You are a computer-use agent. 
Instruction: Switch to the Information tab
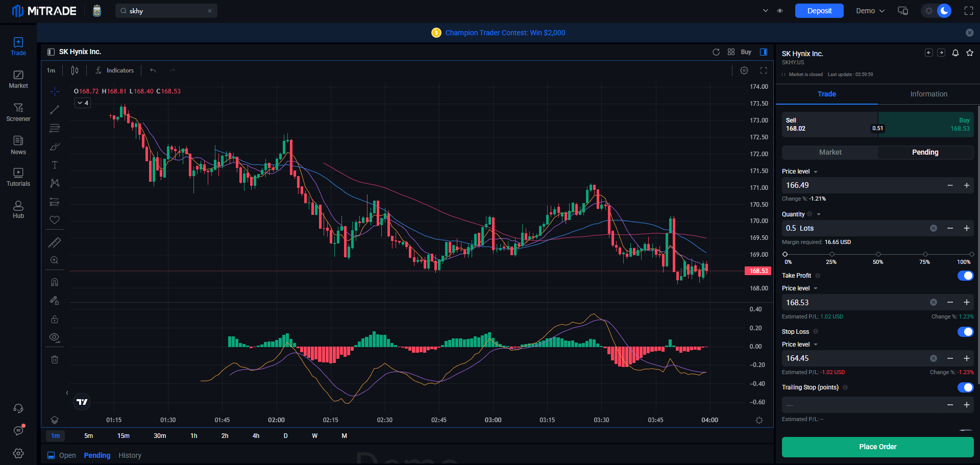click(x=928, y=94)
